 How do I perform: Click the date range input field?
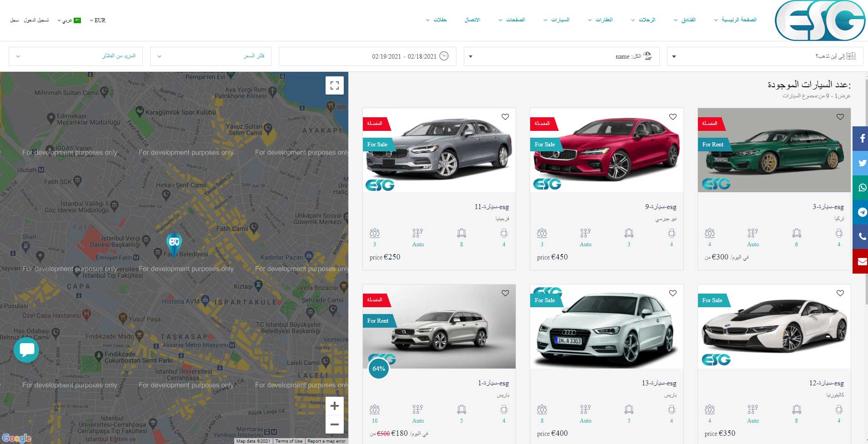[x=367, y=56]
